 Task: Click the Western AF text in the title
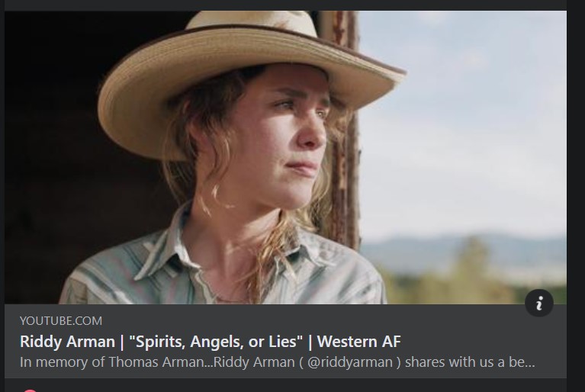(359, 342)
